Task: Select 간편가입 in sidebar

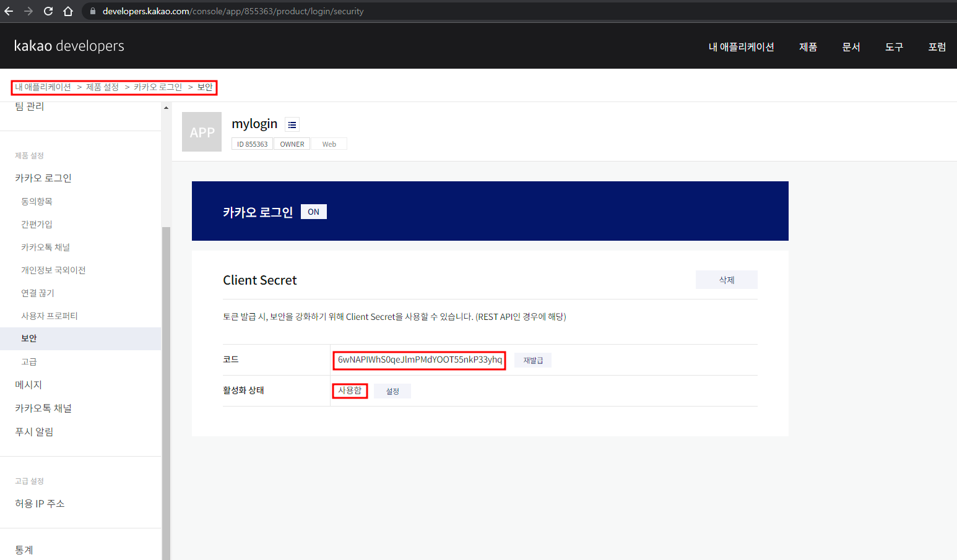Action: click(37, 225)
